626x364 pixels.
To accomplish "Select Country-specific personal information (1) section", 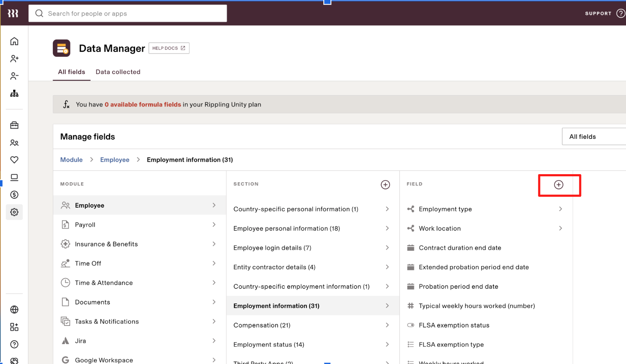I will 313,209.
